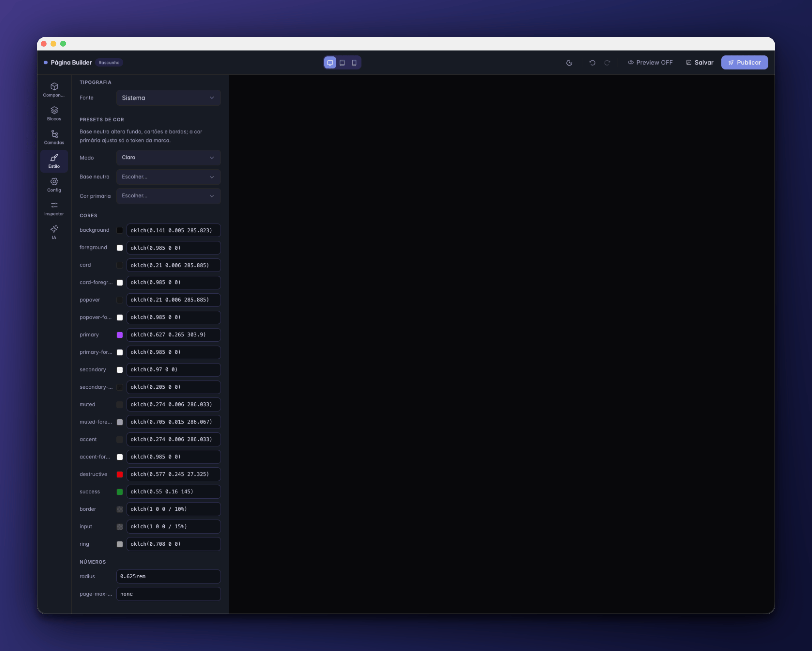Redo the last change
This screenshot has height=651, width=812.
[x=607, y=63]
